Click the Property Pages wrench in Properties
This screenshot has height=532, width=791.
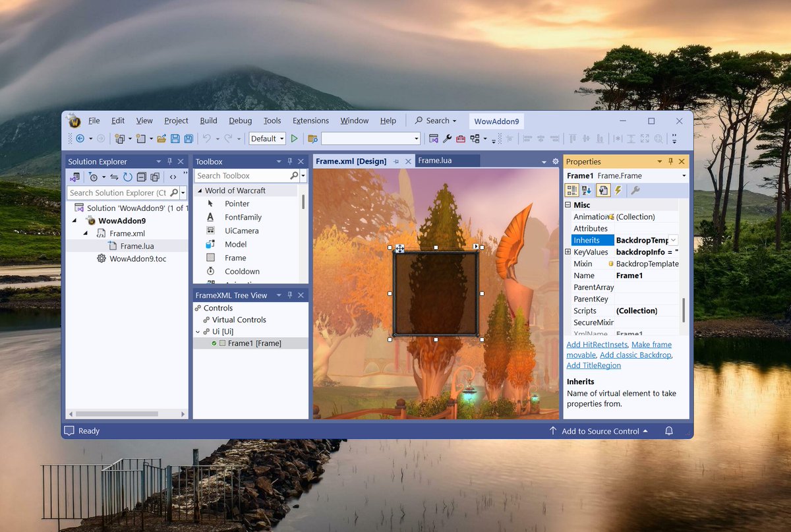click(635, 191)
